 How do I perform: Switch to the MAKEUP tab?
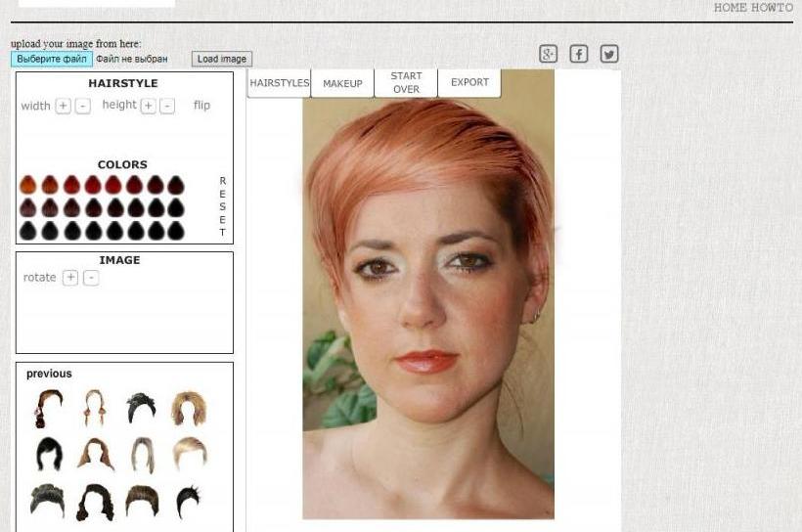tap(342, 83)
